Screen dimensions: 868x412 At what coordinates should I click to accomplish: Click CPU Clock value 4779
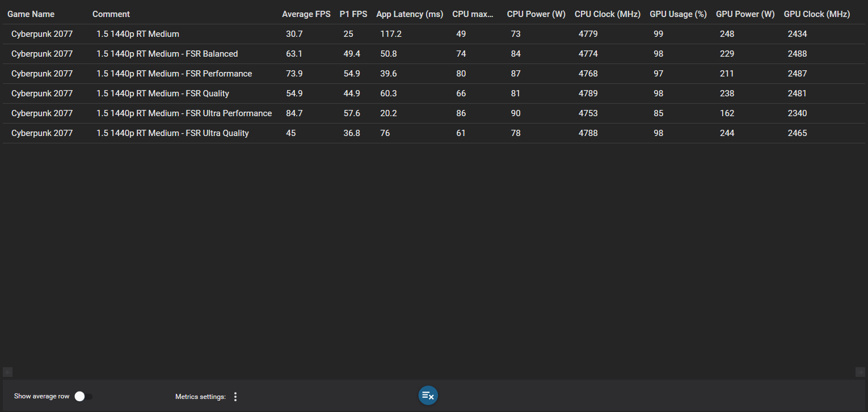pyautogui.click(x=588, y=34)
